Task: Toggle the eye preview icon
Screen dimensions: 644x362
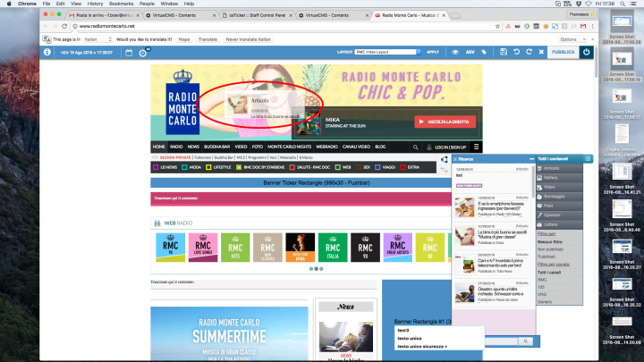Action: click(455, 53)
